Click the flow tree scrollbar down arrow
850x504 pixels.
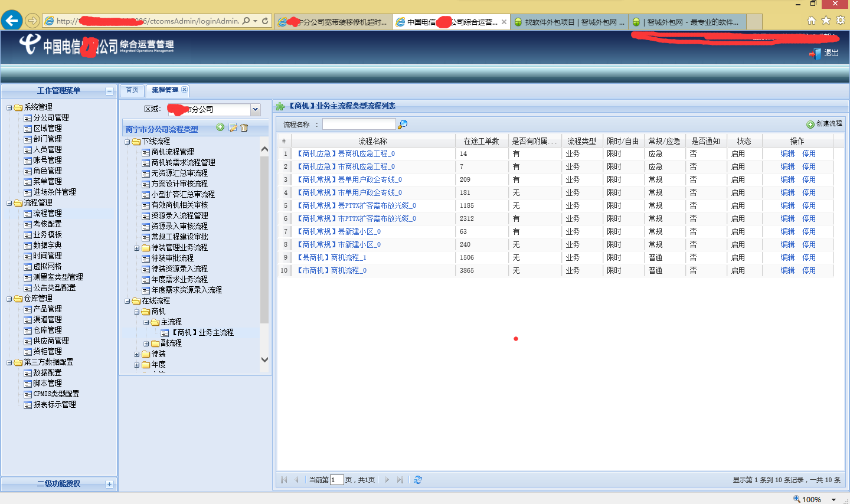point(264,359)
